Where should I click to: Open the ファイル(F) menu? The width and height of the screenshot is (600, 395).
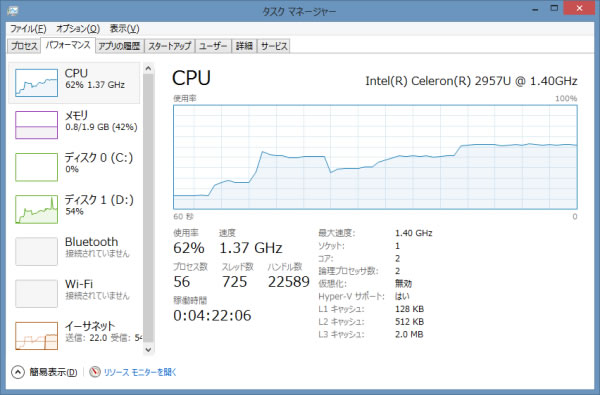[x=28, y=29]
